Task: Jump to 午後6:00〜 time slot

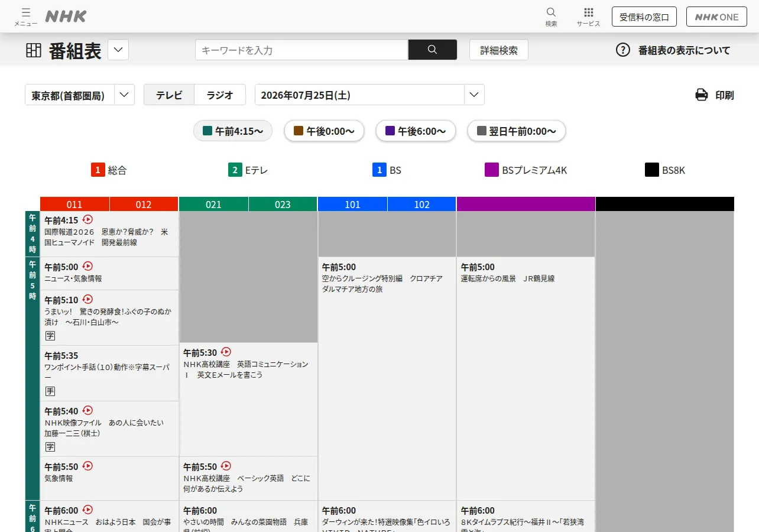Action: click(416, 131)
